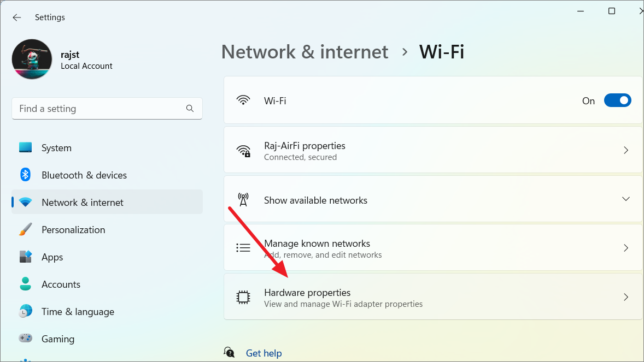This screenshot has height=362, width=644.
Task: Select the secured Wi-Fi icon on Raj-AirFi properties
Action: (243, 150)
